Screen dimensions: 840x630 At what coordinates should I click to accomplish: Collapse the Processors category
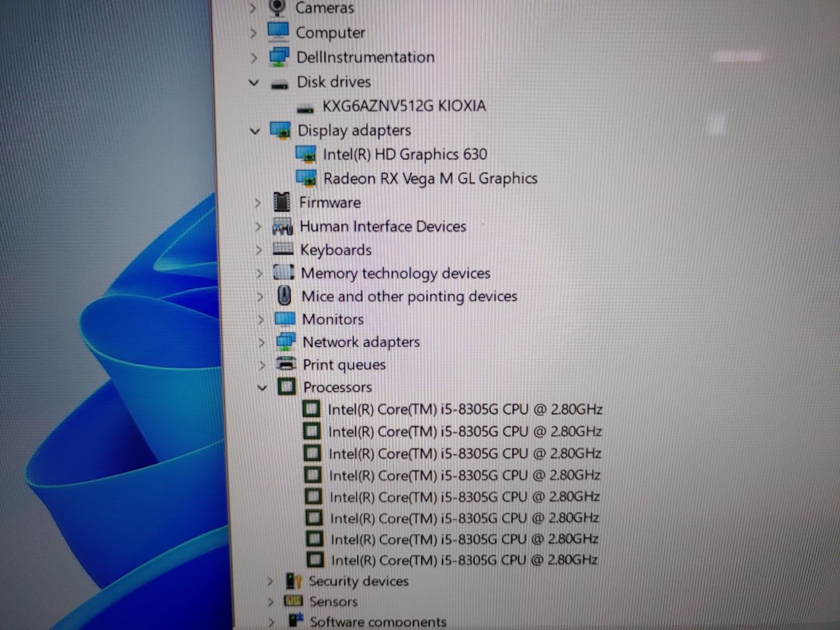262,387
